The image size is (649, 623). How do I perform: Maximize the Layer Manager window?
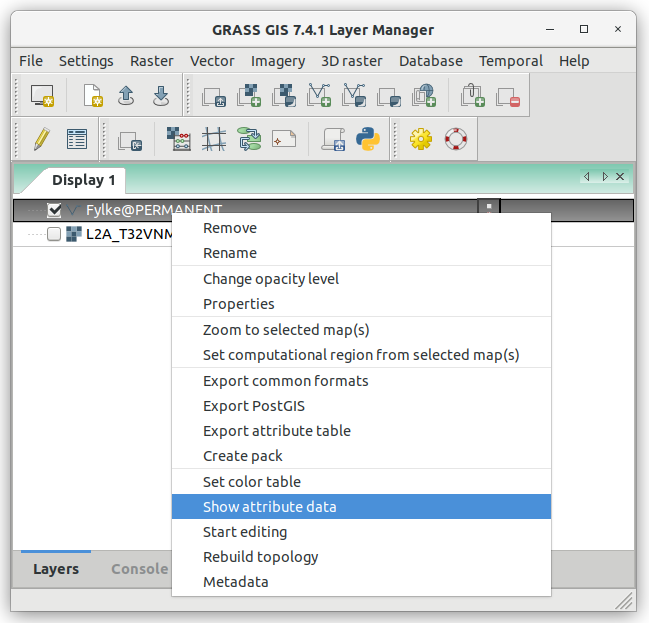584,29
